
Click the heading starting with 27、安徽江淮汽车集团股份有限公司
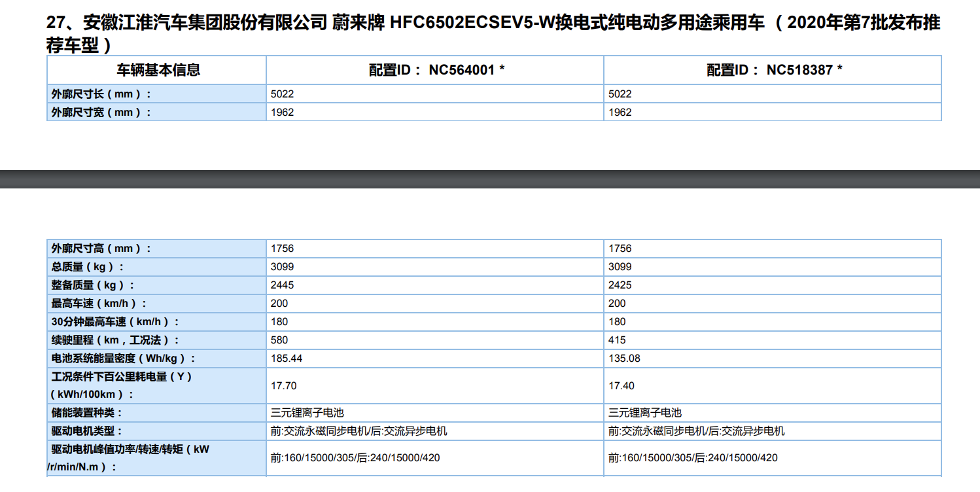pyautogui.click(x=494, y=34)
